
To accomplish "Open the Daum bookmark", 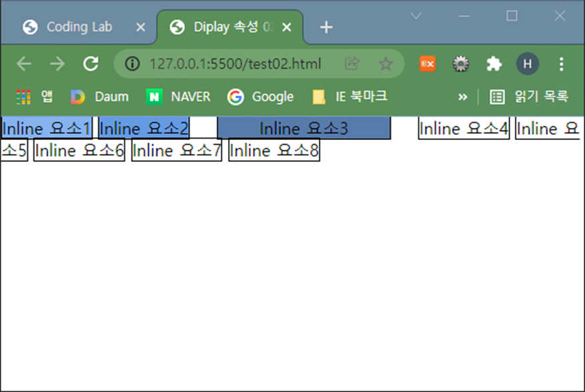I will (99, 97).
